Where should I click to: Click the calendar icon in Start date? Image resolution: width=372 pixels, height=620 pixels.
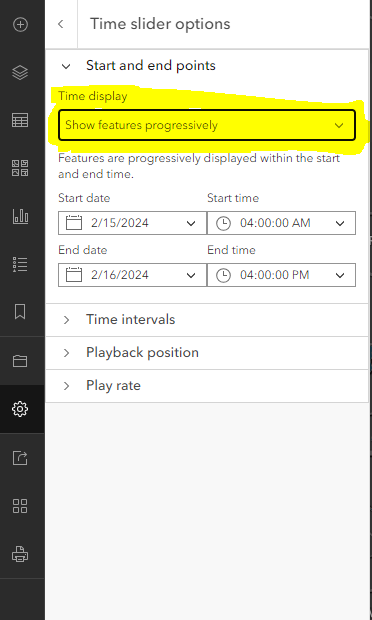point(74,223)
